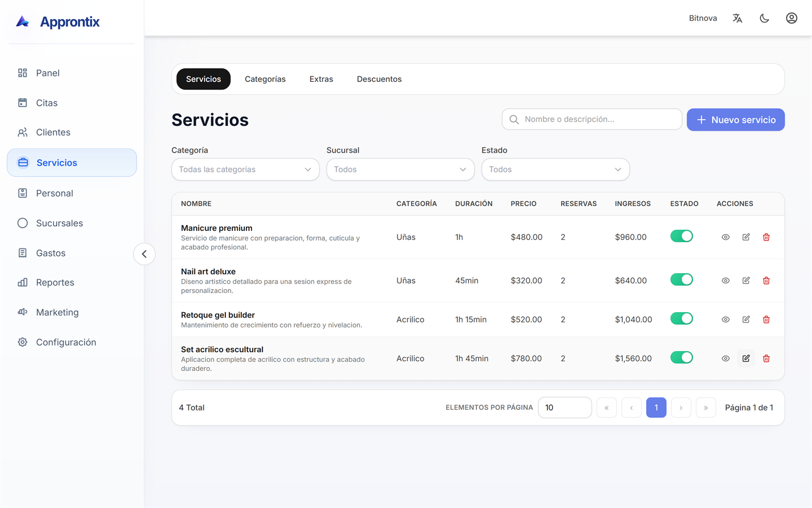Select the Retoque gel builder name

218,315
